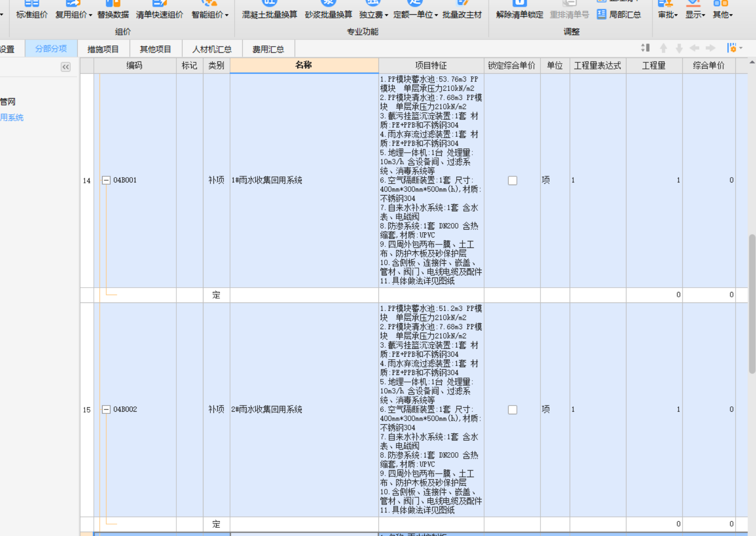The height and width of the screenshot is (536, 756).
Task: Select 用系统 link in left tree
Action: (12, 117)
